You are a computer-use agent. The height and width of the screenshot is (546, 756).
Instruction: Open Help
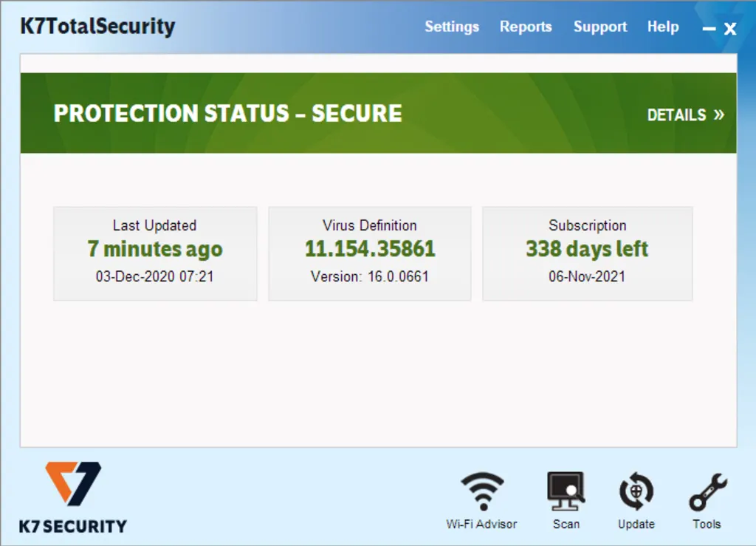coord(663,27)
